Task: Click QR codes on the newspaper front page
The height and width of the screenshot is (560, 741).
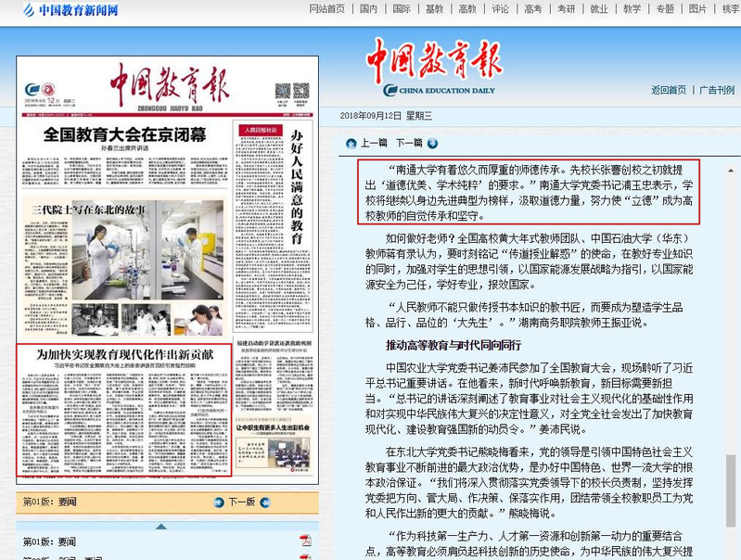Action: click(x=292, y=91)
